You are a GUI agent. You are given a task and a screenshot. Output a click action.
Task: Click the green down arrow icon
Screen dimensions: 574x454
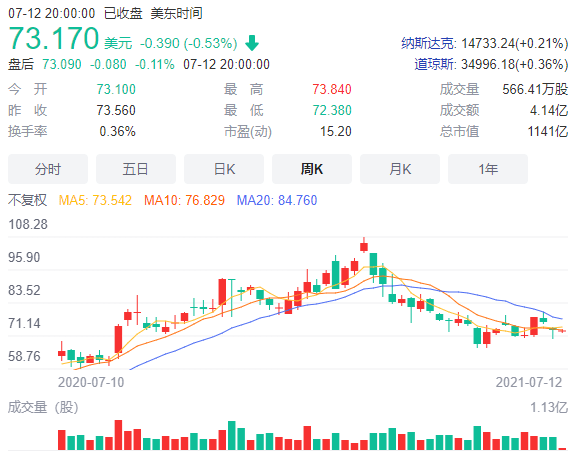point(252,43)
